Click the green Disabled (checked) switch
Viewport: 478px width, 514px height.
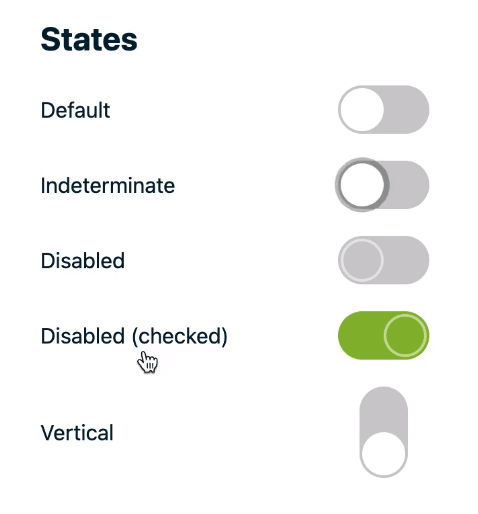coord(383,335)
